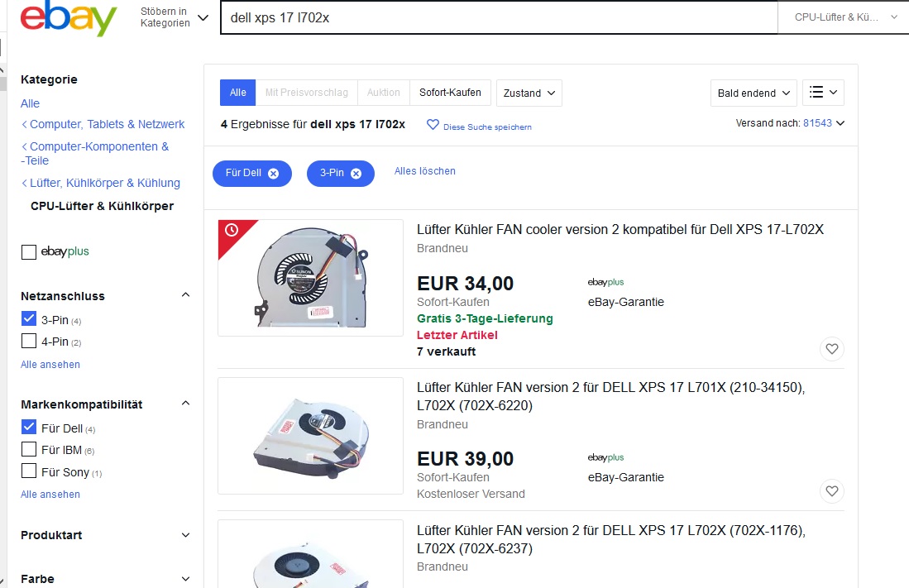This screenshot has width=909, height=588.
Task: Click Alle ansehen under Netzanschluss
Action: pos(50,365)
